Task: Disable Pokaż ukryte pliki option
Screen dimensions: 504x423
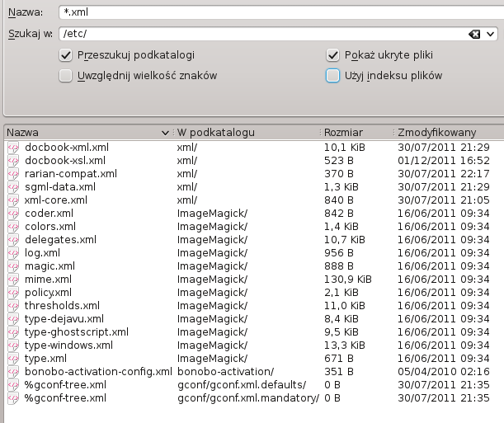Action: pyautogui.click(x=333, y=55)
